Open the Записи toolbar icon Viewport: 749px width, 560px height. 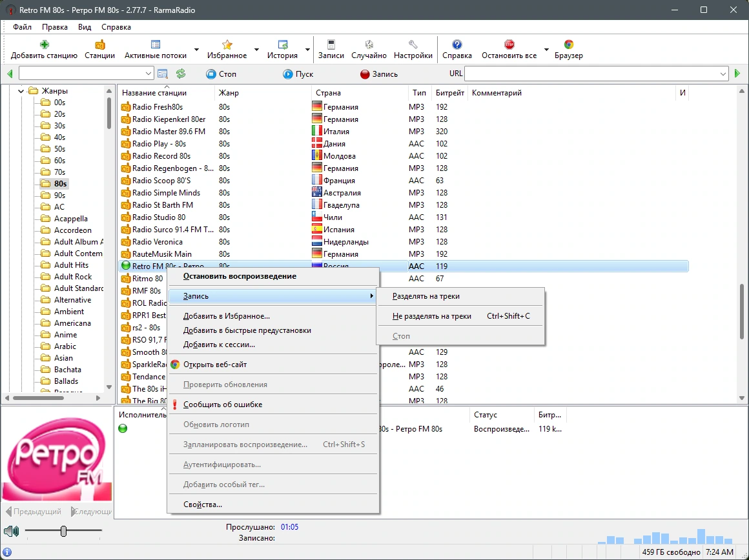pos(331,45)
